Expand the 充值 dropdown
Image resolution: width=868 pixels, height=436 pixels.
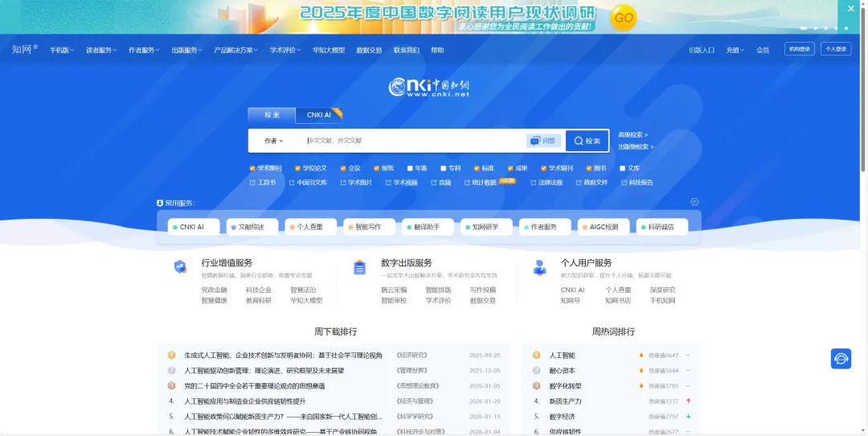[x=735, y=50]
